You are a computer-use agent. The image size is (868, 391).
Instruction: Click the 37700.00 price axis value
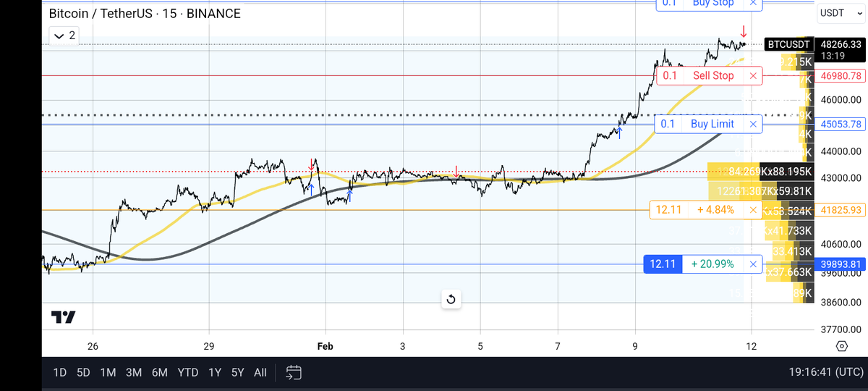tap(841, 329)
